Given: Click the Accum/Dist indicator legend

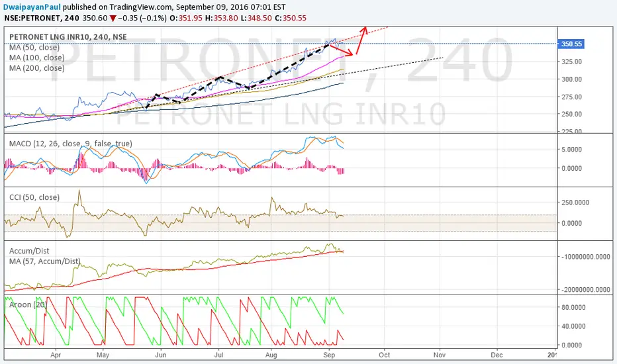Looking at the screenshot, I should 29,251.
